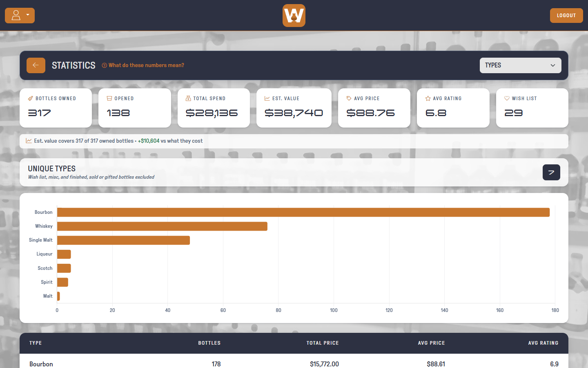Select the Whiskey bar in chart

162,226
